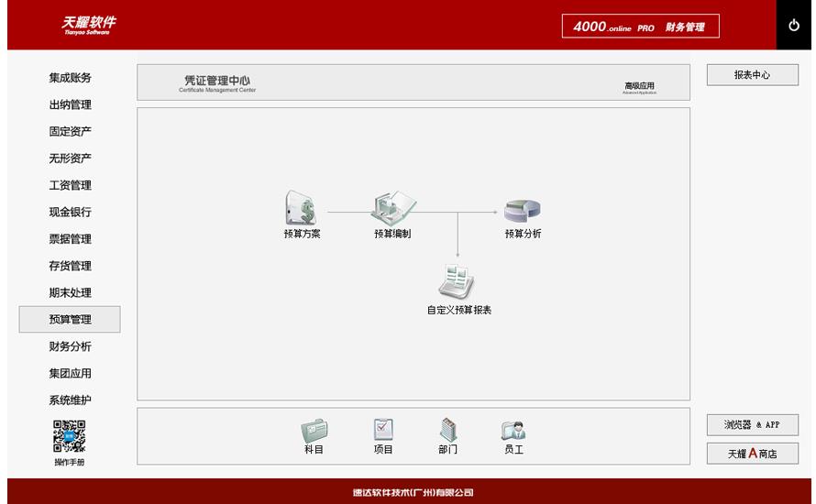Select 系统维护 in the sidebar
This screenshot has height=504, width=816.
coord(70,400)
